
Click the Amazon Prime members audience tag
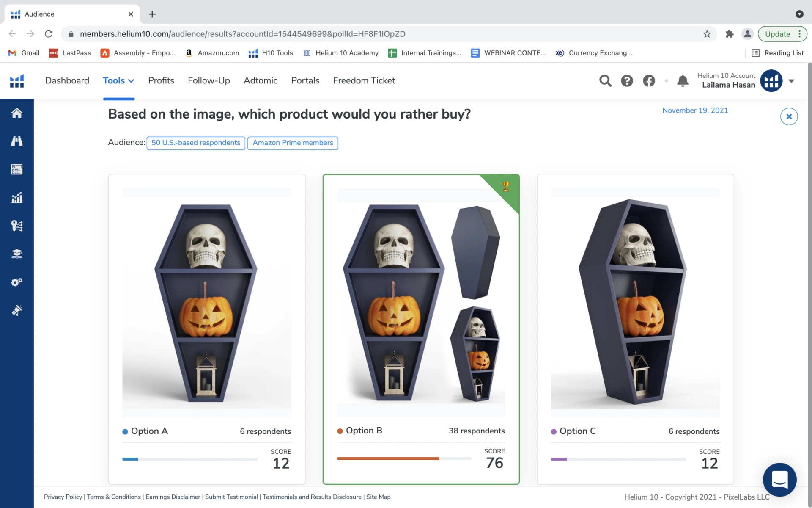coord(293,143)
